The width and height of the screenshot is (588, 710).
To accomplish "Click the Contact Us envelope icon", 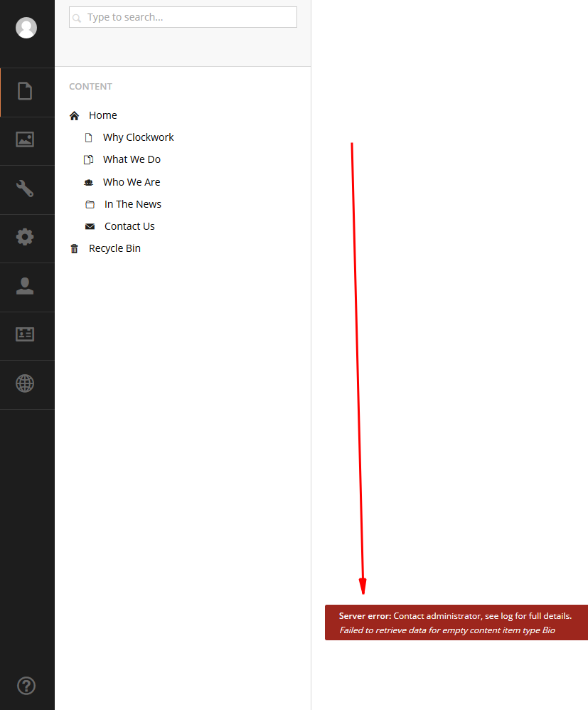I will [90, 227].
